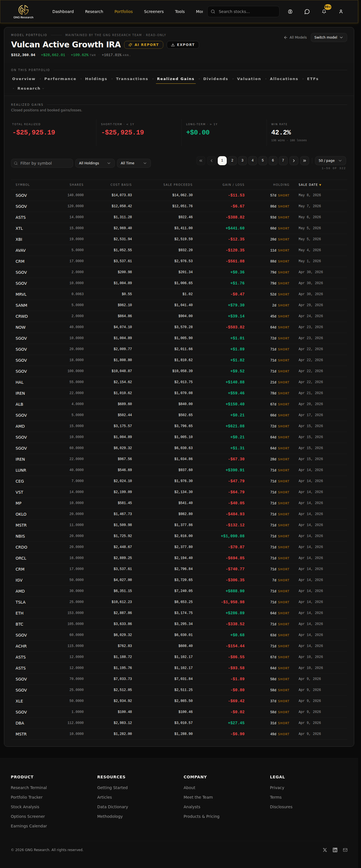The width and height of the screenshot is (361, 868).
Task: Open the Products & Pricing link
Action: click(x=202, y=816)
